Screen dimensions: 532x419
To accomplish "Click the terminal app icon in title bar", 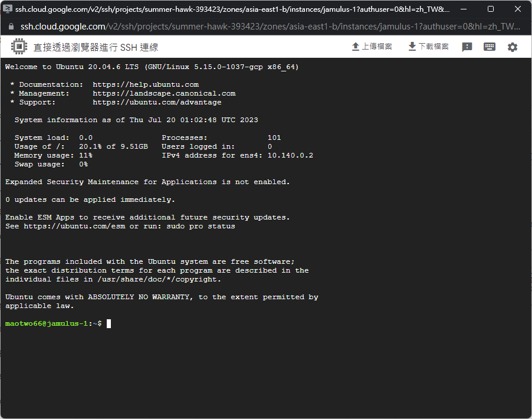I will [x=9, y=9].
